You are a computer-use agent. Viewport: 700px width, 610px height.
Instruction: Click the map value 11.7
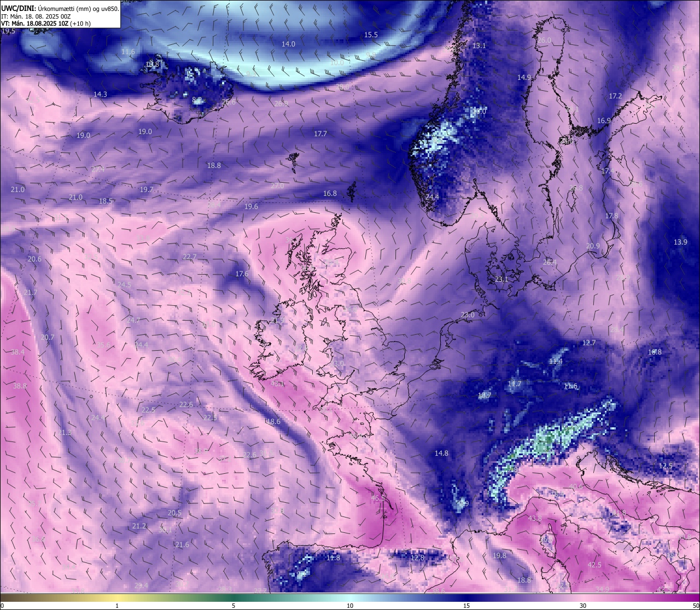point(514,384)
